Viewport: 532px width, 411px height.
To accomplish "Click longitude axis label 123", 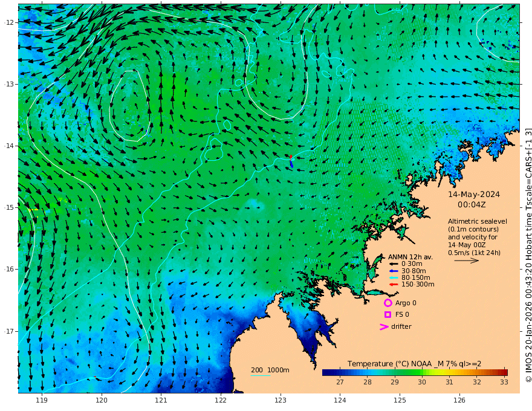I will click(x=281, y=400).
